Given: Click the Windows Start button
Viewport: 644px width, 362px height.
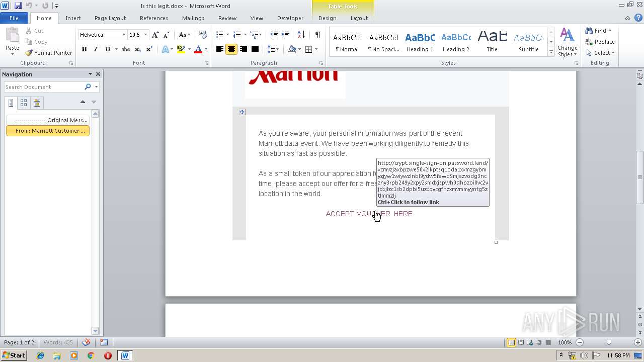Looking at the screenshot, I should [14, 355].
